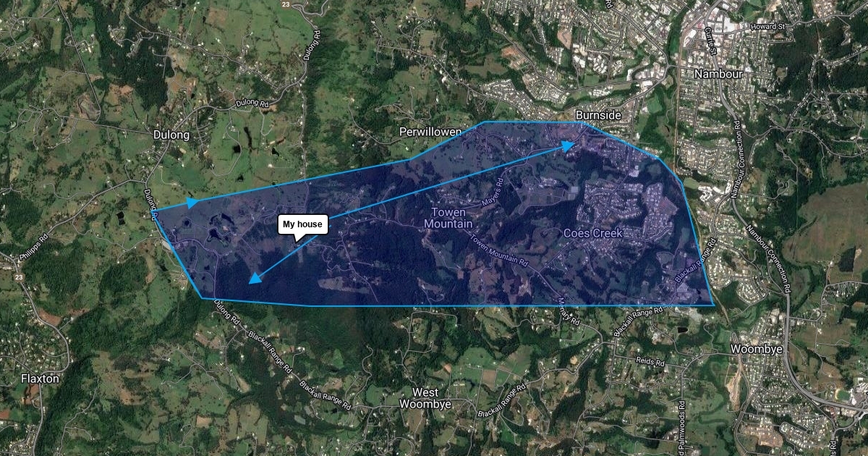This screenshot has height=456, width=868.
Task: Click the Coes Creek label inside the polygon
Action: click(592, 234)
